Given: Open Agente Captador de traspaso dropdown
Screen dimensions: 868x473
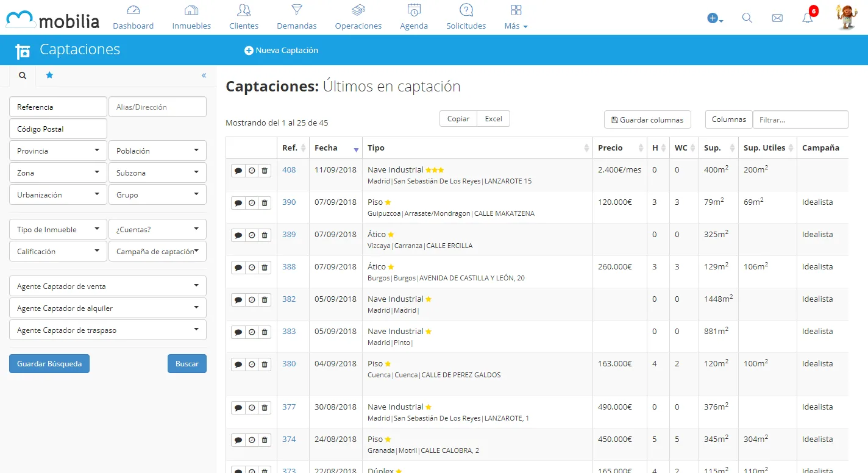Looking at the screenshot, I should pyautogui.click(x=108, y=330).
